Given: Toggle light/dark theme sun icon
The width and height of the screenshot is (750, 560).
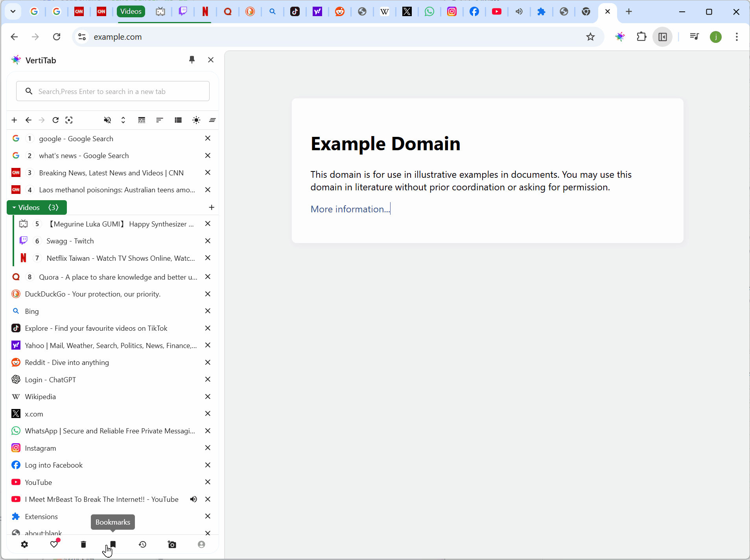Looking at the screenshot, I should pos(196,120).
